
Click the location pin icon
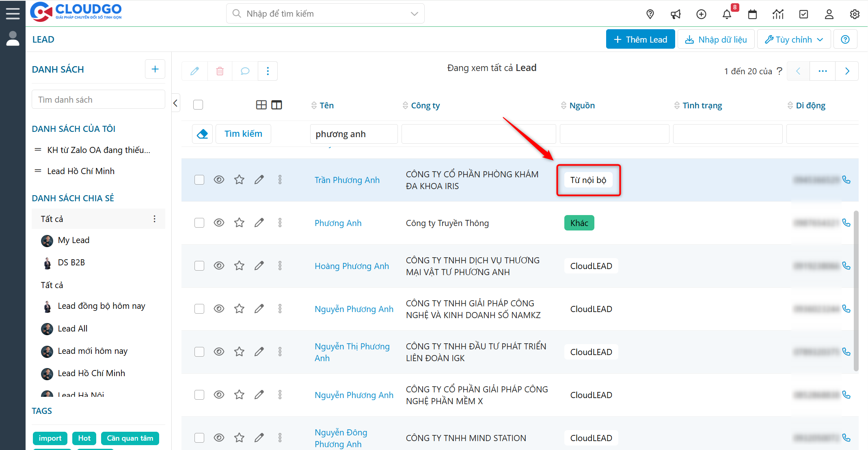click(650, 15)
